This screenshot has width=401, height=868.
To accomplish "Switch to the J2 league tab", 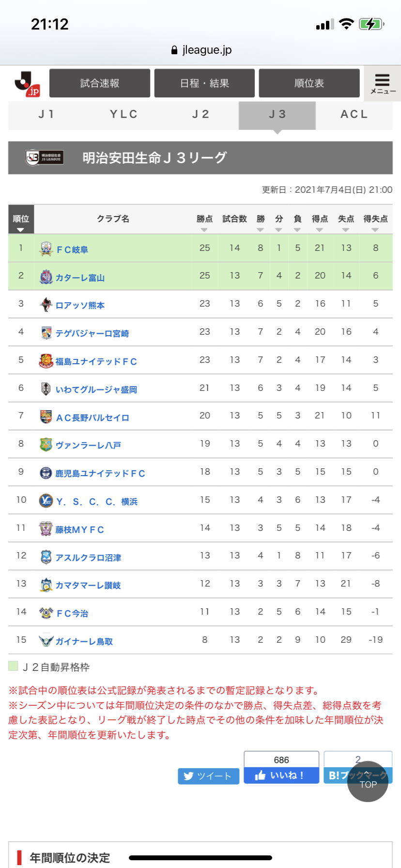I will coord(200,114).
